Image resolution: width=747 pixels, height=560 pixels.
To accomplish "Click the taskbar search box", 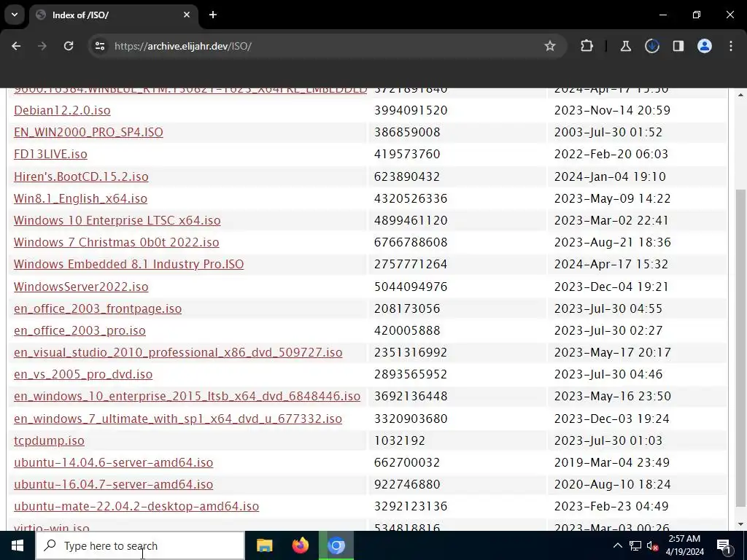I will (140, 545).
